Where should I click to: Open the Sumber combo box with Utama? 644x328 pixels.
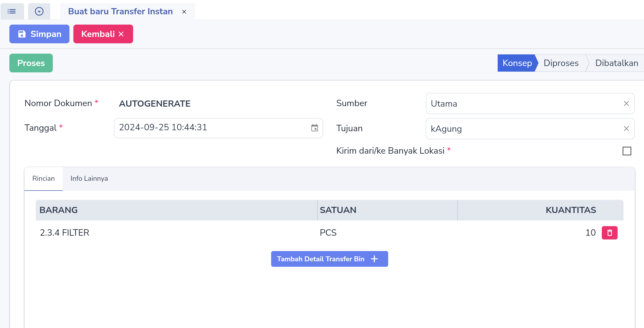[x=530, y=103]
